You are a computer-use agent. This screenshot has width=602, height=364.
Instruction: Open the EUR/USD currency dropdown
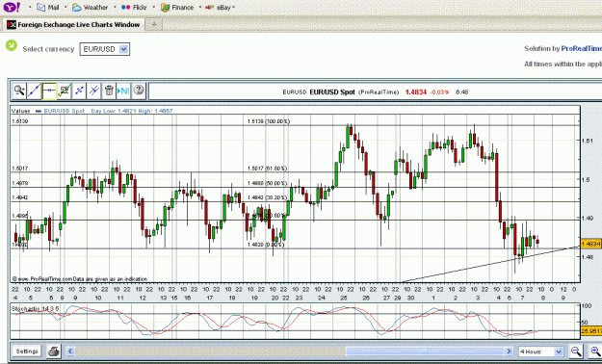105,49
